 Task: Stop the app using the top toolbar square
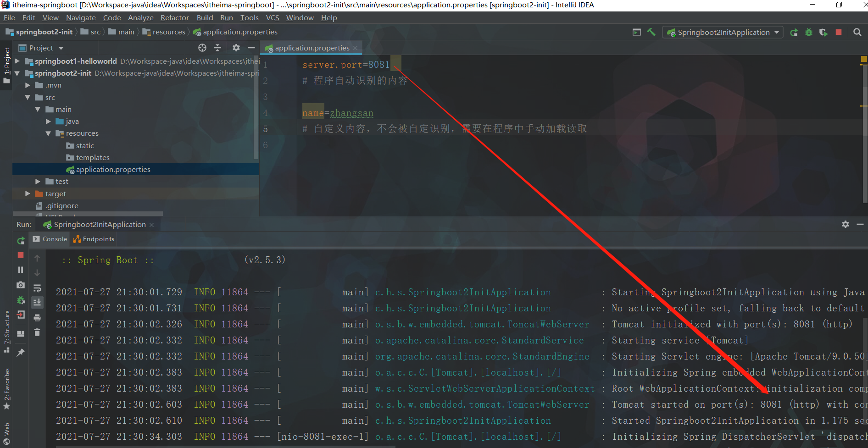[x=839, y=32]
